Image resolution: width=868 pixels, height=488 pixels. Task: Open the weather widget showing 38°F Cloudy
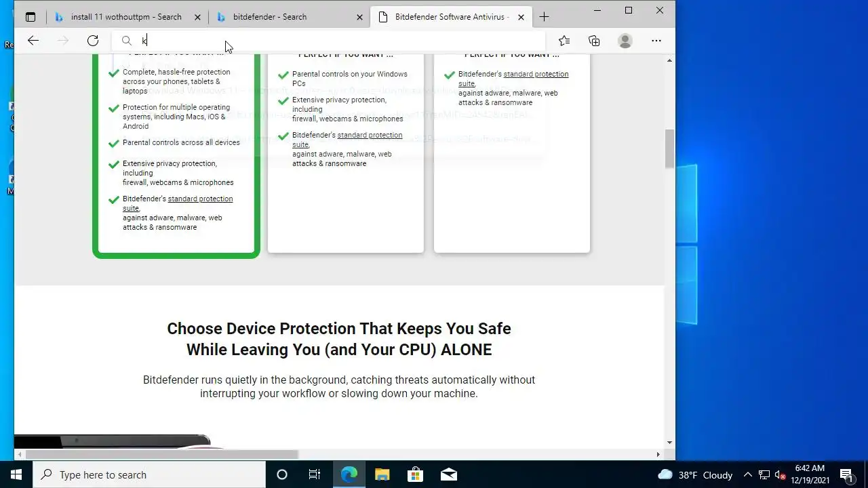tap(696, 474)
